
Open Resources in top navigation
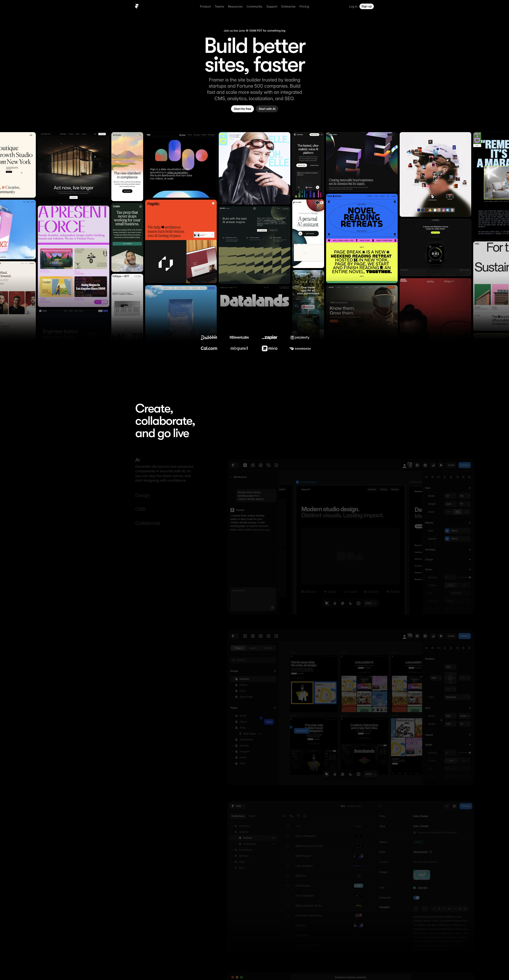235,7
